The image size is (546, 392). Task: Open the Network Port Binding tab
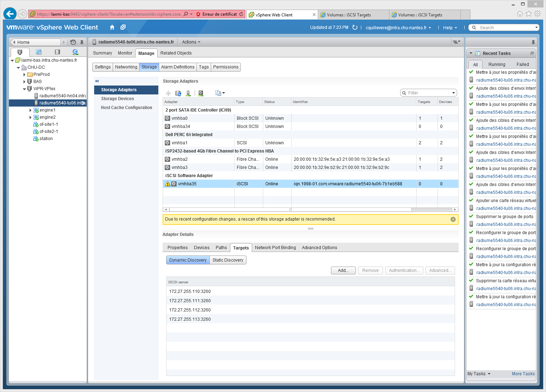point(275,248)
